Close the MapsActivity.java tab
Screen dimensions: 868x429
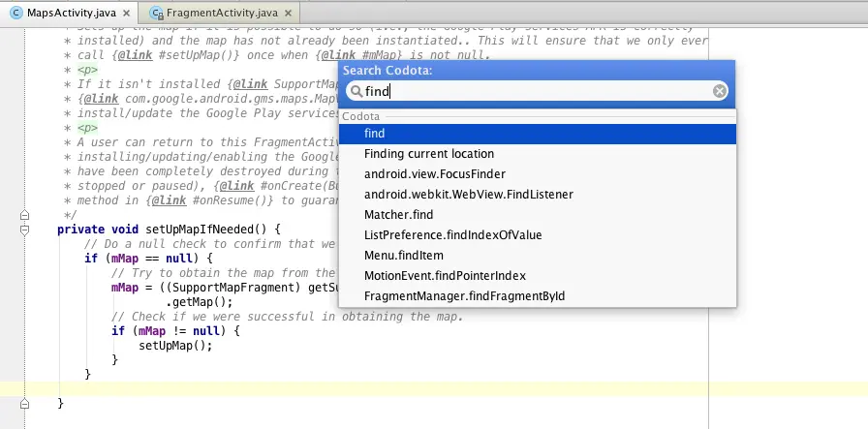click(x=126, y=13)
